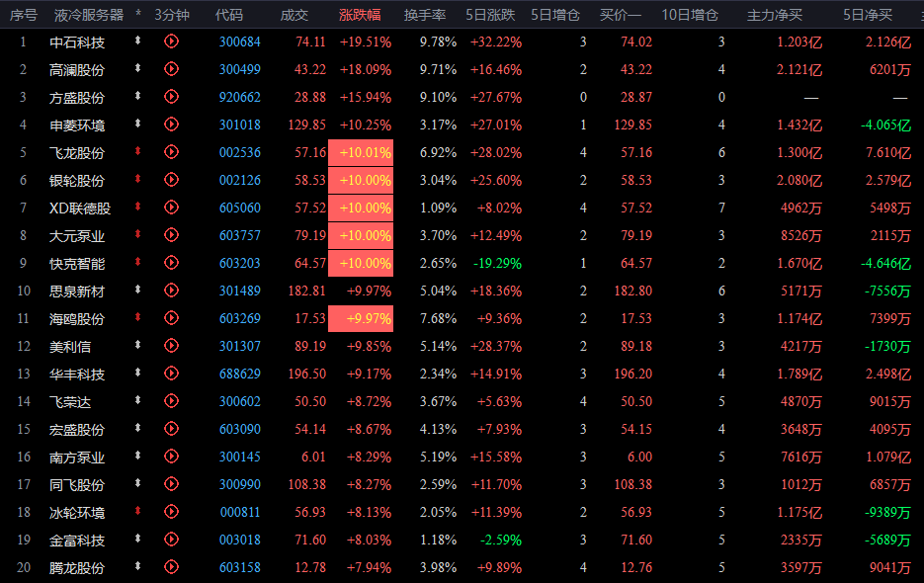
Task: Open the 液冷服务器 sector header
Action: coord(89,15)
